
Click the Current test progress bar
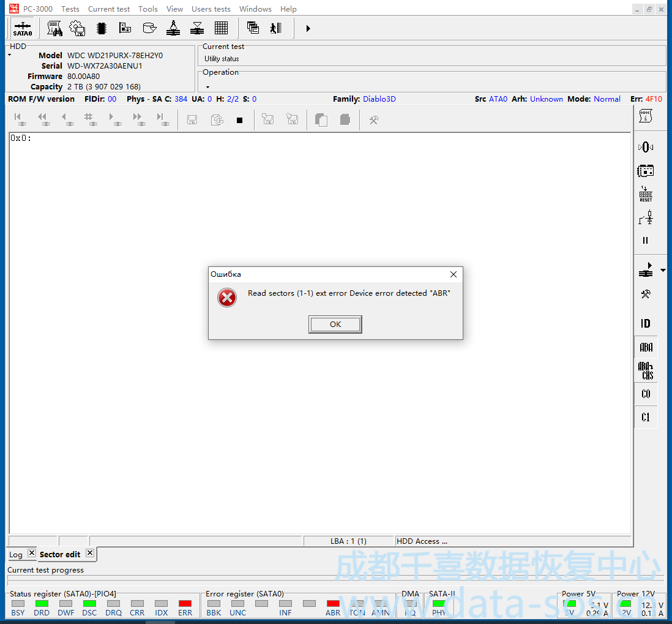[335, 579]
